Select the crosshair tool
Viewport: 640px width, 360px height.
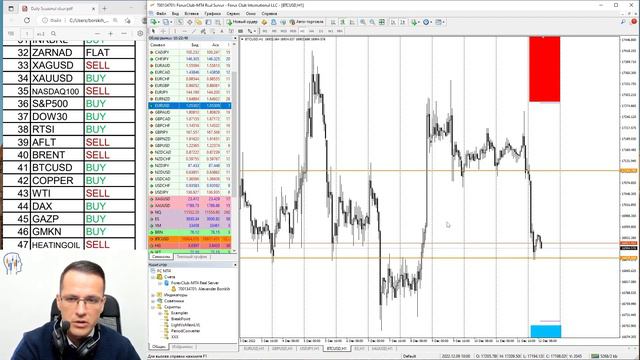[163, 31]
